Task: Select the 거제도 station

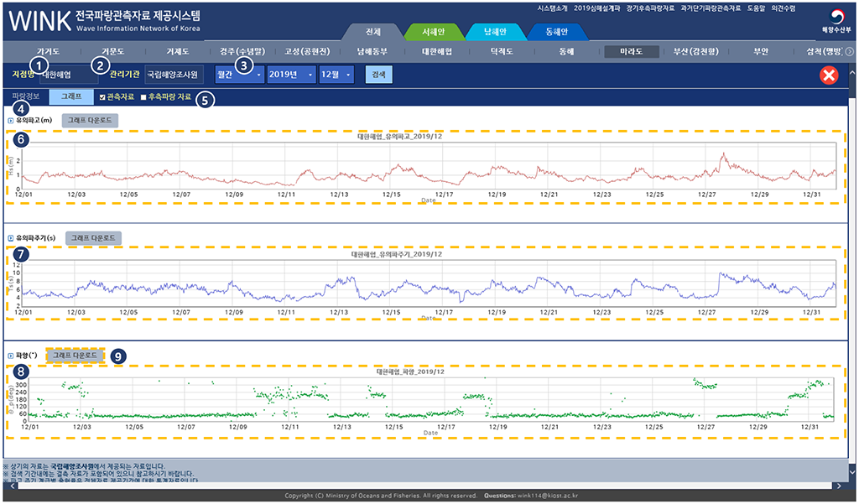Action: 178,51
